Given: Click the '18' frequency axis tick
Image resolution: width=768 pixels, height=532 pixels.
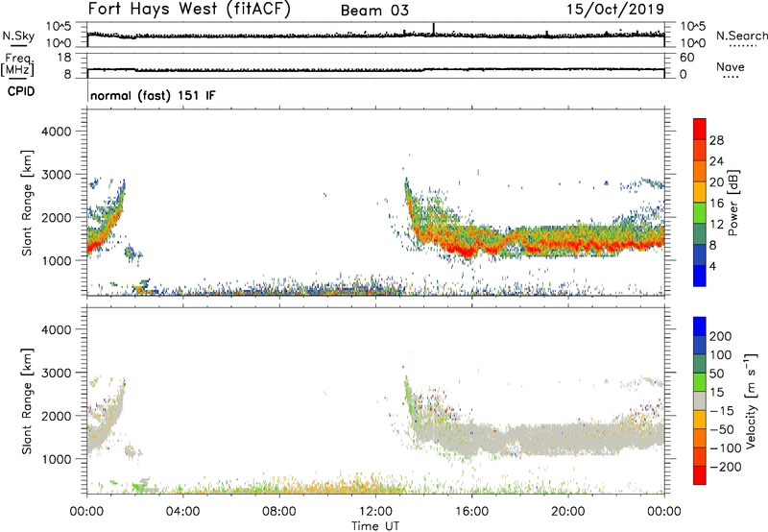Looking at the screenshot, I should point(64,58).
